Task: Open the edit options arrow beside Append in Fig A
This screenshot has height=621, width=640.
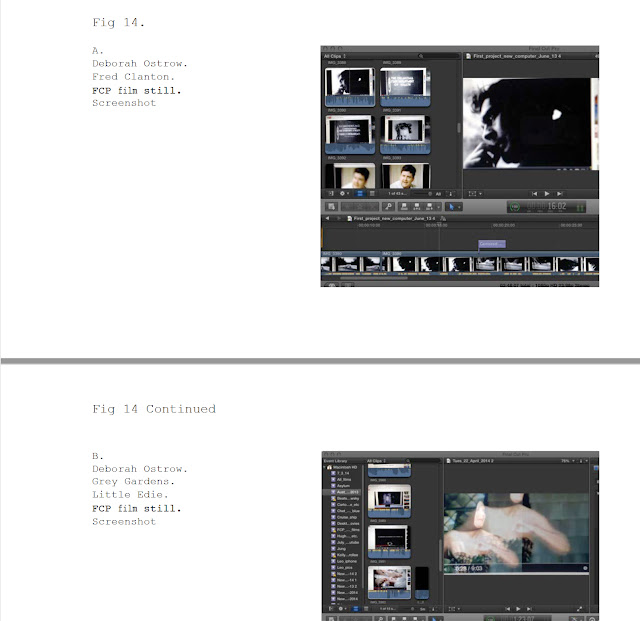Action: (438, 207)
